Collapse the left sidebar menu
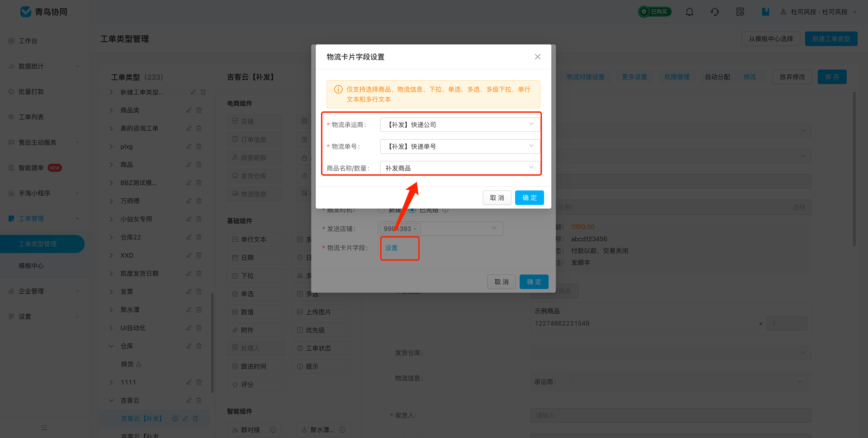Viewport: 868px width, 438px height. click(x=44, y=427)
